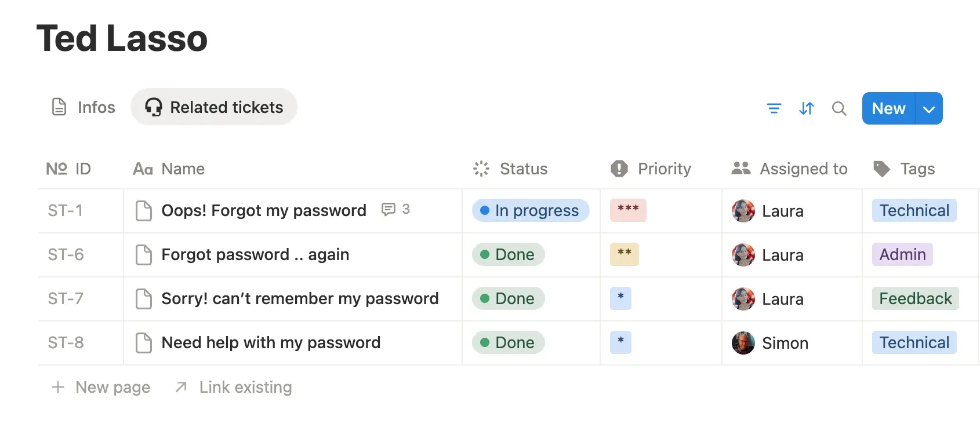Click the red three-star priority tag

pos(628,210)
